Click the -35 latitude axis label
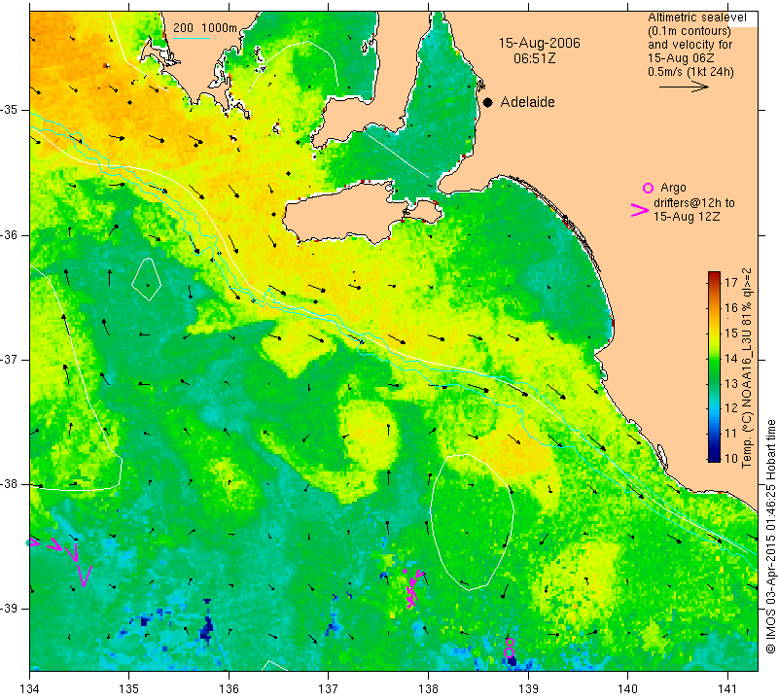Viewport: 778px width, 700px height. point(10,110)
